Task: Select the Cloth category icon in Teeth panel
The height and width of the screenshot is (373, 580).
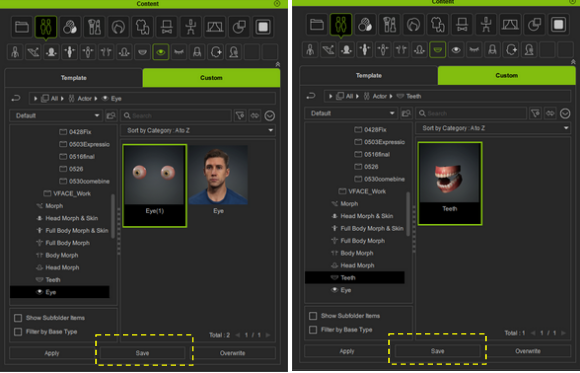Action: point(438,25)
